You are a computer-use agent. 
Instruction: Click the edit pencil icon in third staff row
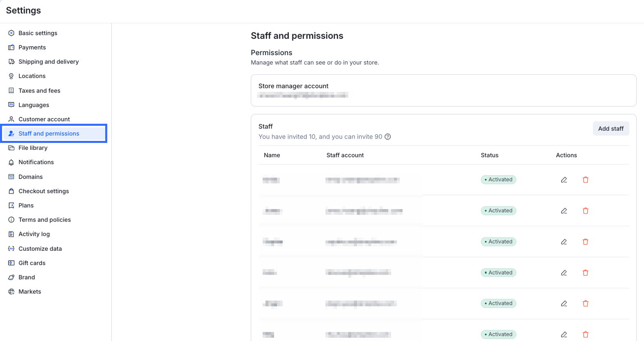coord(564,242)
